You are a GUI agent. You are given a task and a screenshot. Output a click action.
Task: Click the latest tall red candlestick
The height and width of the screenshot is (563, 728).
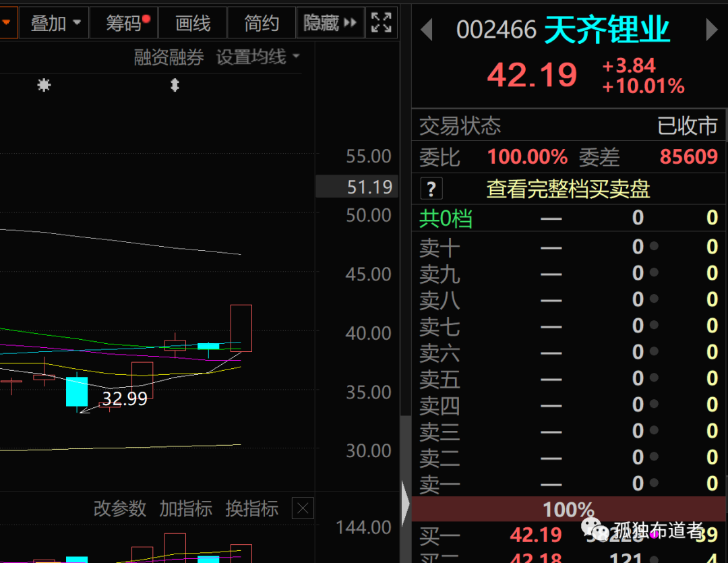pos(241,328)
